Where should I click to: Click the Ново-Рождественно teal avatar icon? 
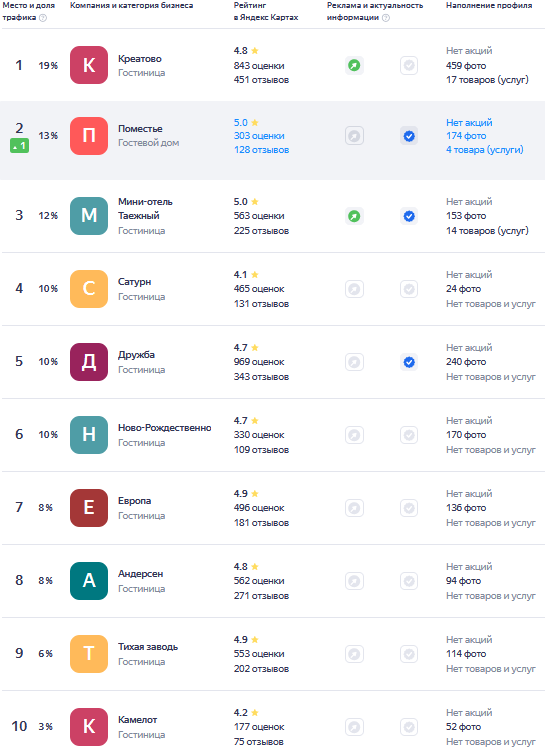tap(89, 435)
